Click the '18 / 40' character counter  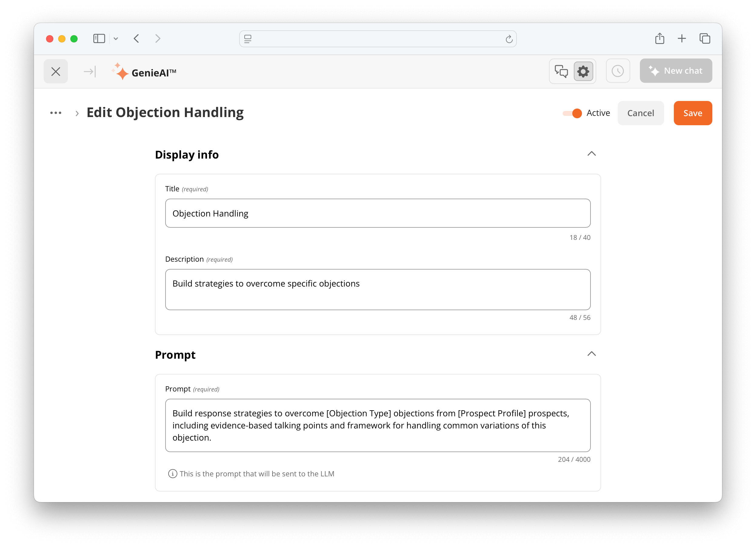pyautogui.click(x=580, y=237)
